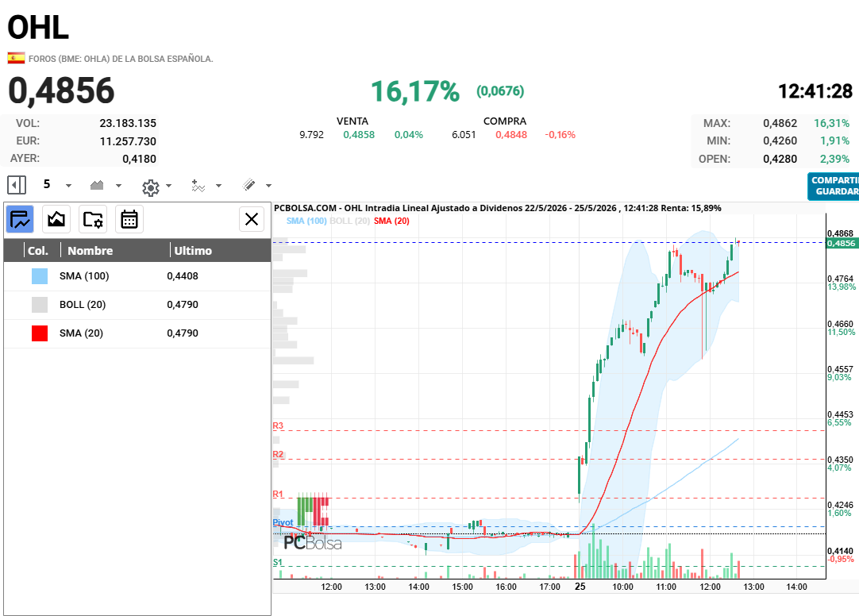Close the indicators panel with X

(x=252, y=220)
